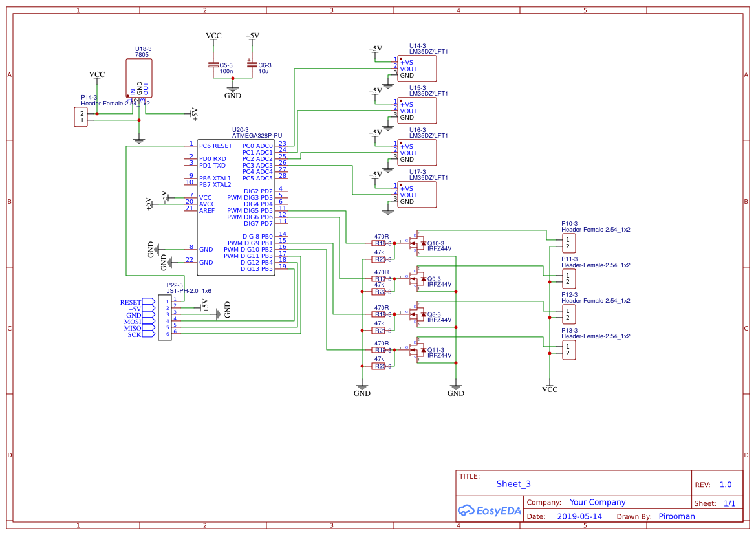This screenshot has height=535, width=756.
Task: Click the Sheet_3 title text
Action: tap(513, 483)
